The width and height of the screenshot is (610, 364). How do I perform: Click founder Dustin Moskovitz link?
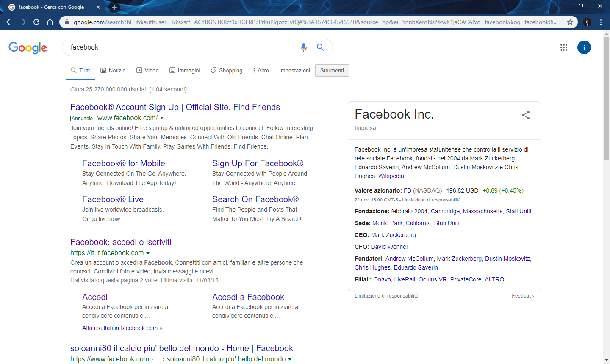tap(507, 259)
